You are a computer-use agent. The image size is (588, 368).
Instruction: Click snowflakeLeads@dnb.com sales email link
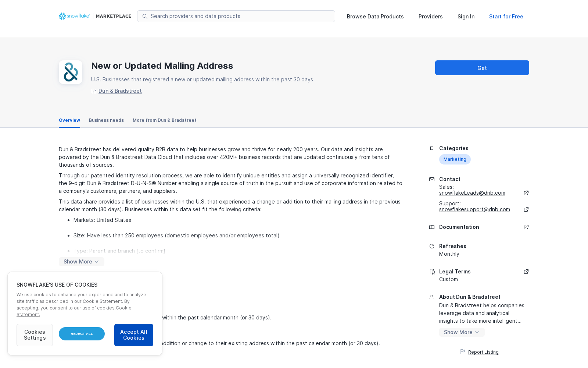(x=472, y=193)
